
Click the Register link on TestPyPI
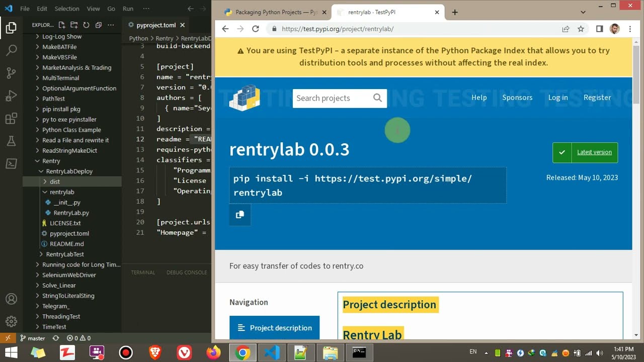tap(597, 98)
